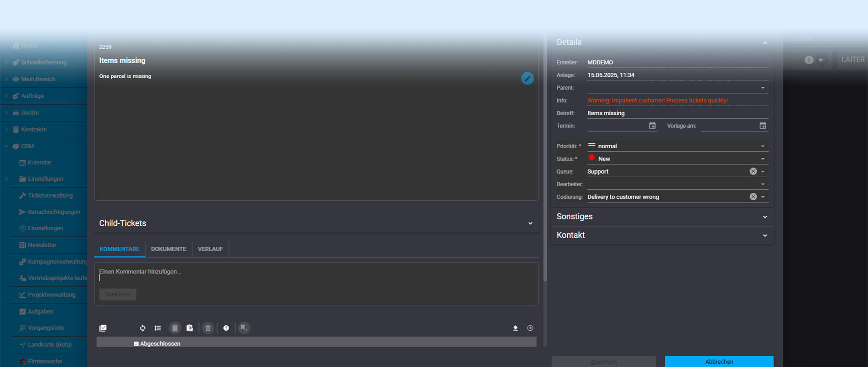Toggle the Abgeschlossen checkbox

coord(137,344)
